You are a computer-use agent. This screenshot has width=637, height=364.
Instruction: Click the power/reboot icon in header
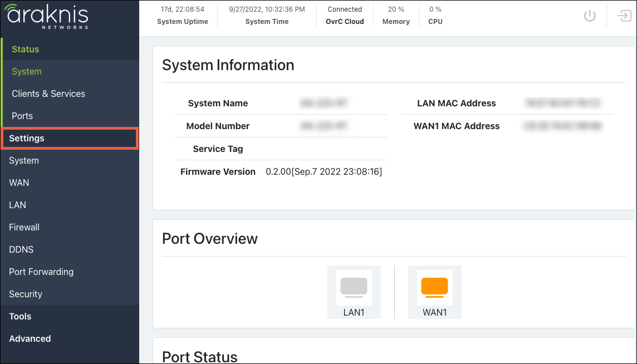pos(589,16)
